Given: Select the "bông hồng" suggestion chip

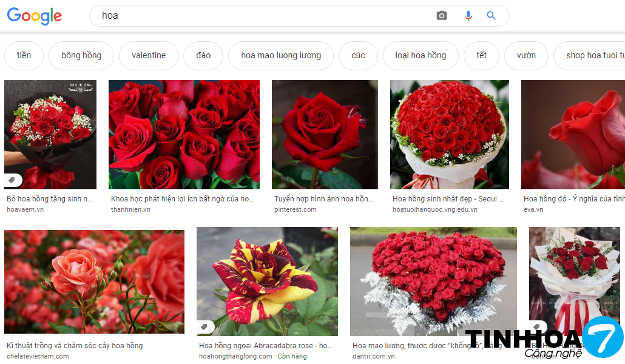Looking at the screenshot, I should (81, 56).
